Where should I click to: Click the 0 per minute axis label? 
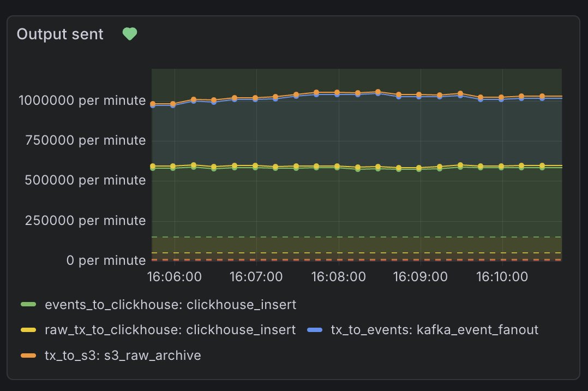[x=106, y=260]
